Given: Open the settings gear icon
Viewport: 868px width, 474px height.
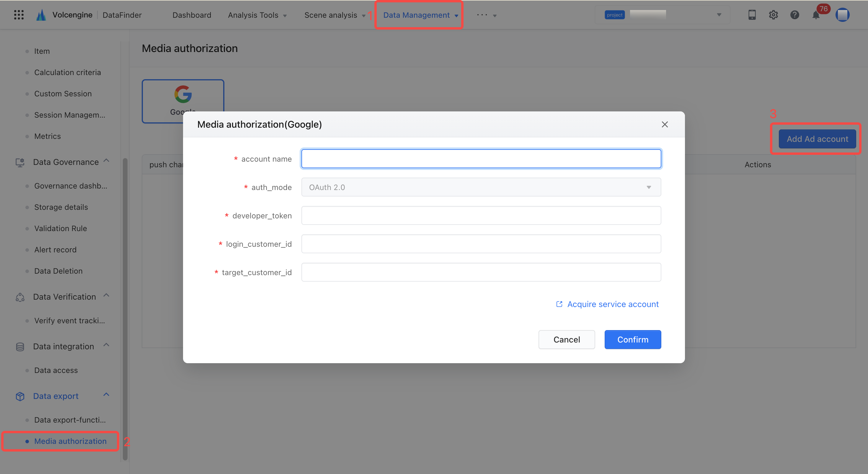Looking at the screenshot, I should [x=773, y=15].
